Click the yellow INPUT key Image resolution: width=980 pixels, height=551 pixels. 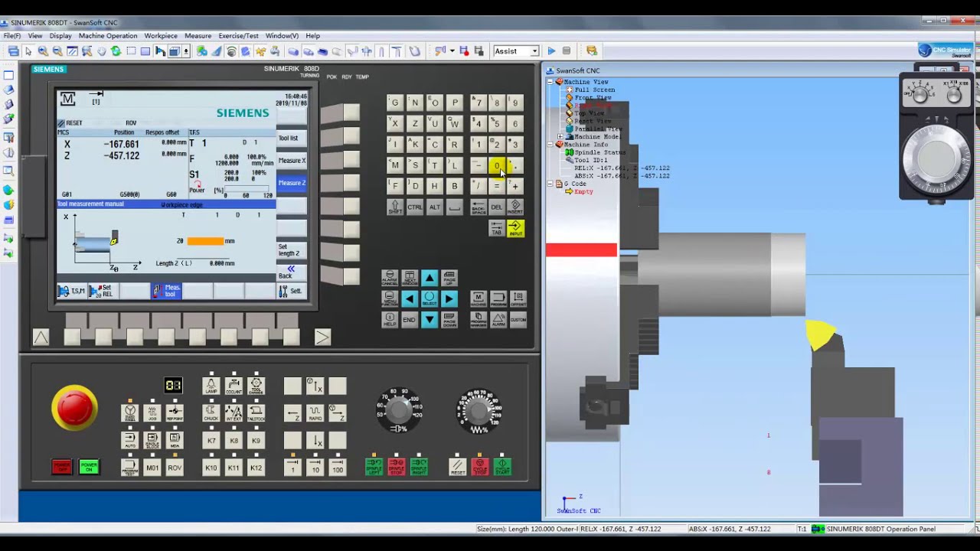point(515,228)
